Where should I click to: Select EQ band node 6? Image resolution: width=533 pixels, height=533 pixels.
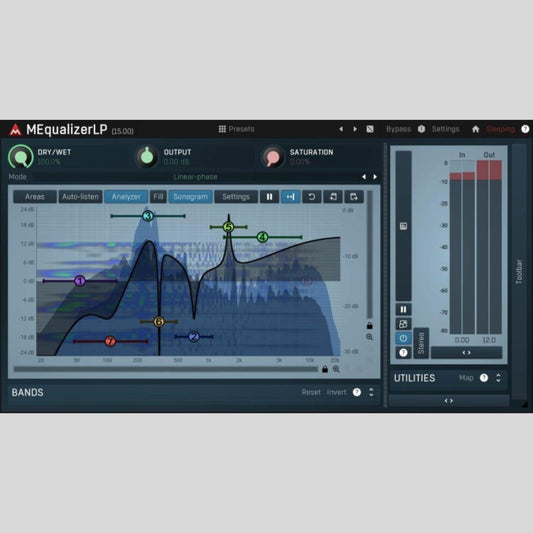click(159, 321)
